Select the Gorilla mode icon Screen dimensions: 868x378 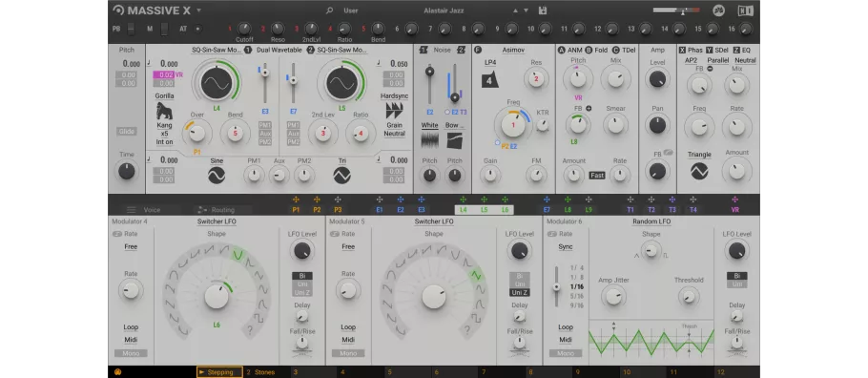pos(164,111)
